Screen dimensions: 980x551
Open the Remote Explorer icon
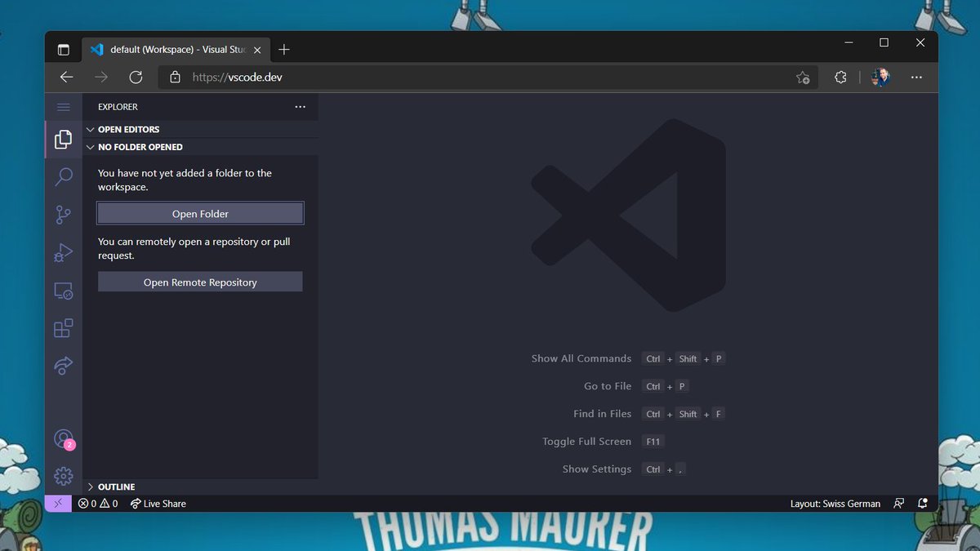64,290
